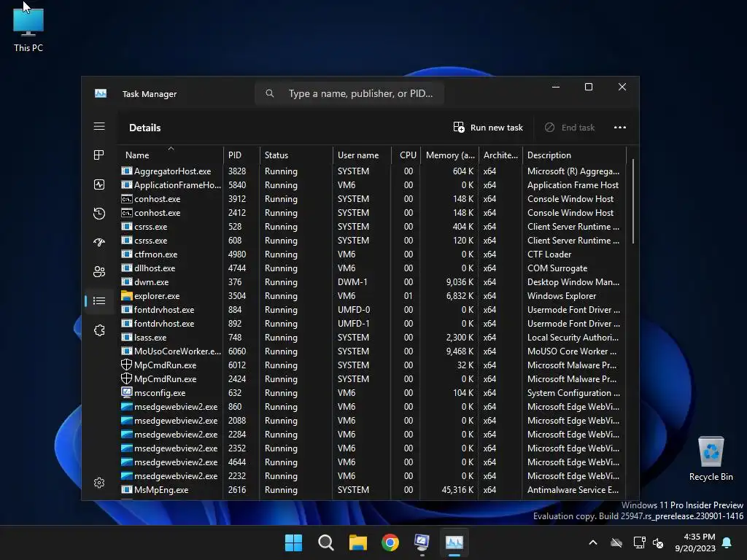Sort by the Memory column header
The width and height of the screenshot is (747, 560).
pyautogui.click(x=449, y=155)
